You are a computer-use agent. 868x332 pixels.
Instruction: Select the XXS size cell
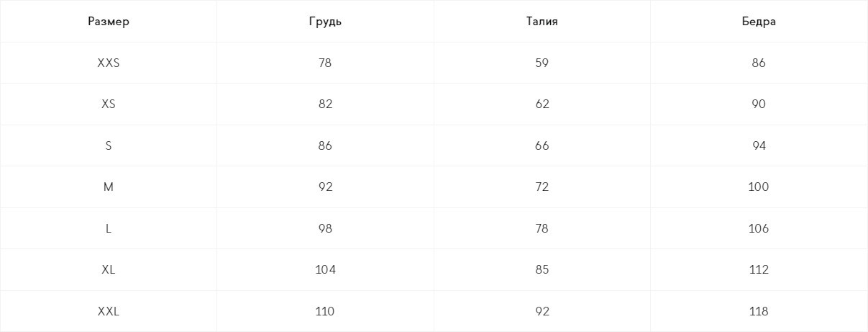109,63
